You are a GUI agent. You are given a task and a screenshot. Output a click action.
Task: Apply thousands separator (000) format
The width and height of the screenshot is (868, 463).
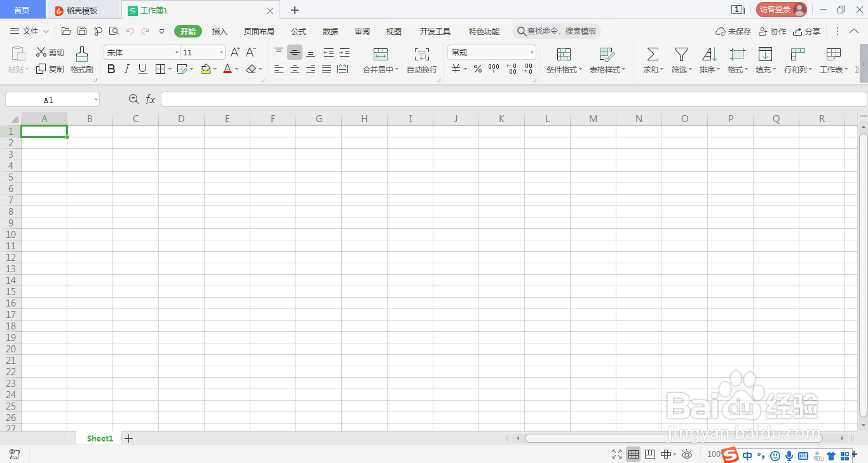click(x=494, y=69)
